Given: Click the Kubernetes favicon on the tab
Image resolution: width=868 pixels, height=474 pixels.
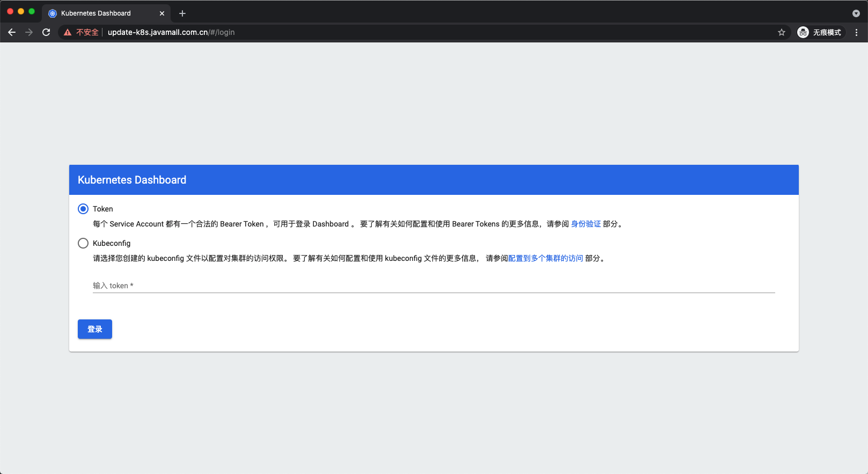Looking at the screenshot, I should pos(53,13).
